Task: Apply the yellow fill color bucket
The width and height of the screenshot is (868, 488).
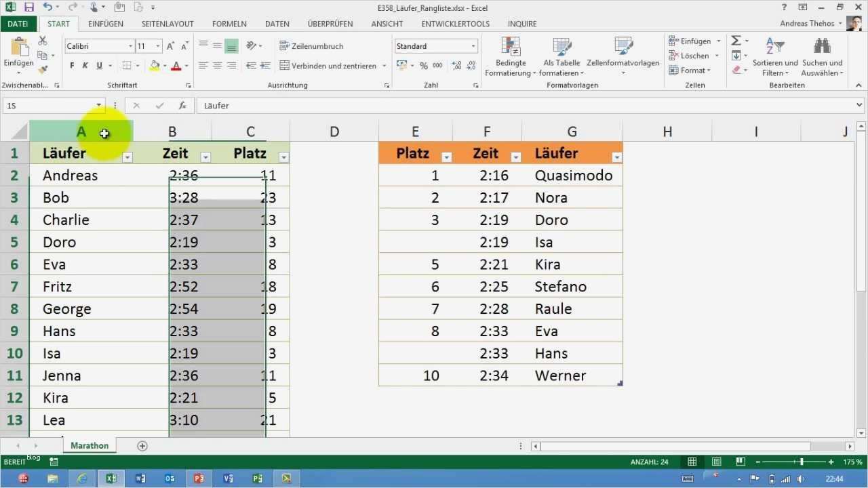Action: [x=155, y=66]
